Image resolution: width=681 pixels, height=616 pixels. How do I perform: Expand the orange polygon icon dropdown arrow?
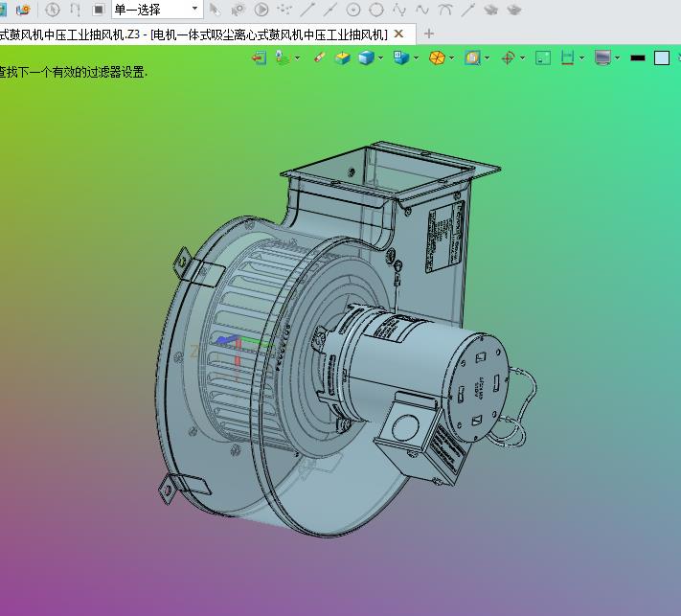coord(452,57)
